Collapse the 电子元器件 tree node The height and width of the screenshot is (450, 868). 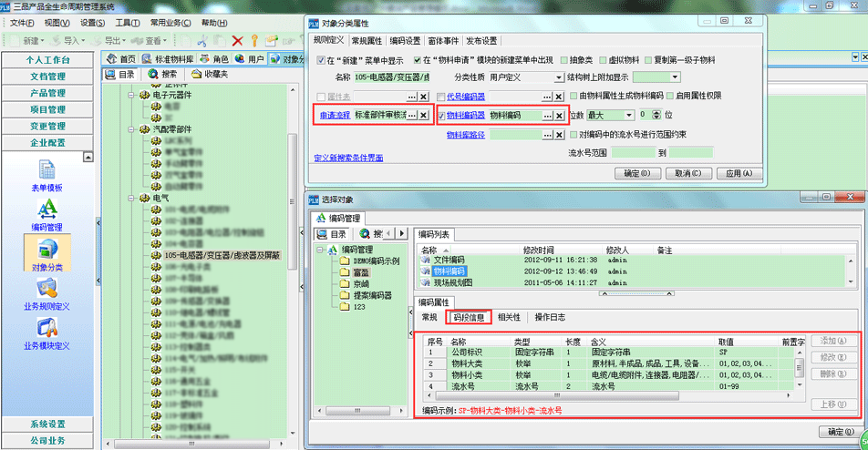[x=132, y=94]
